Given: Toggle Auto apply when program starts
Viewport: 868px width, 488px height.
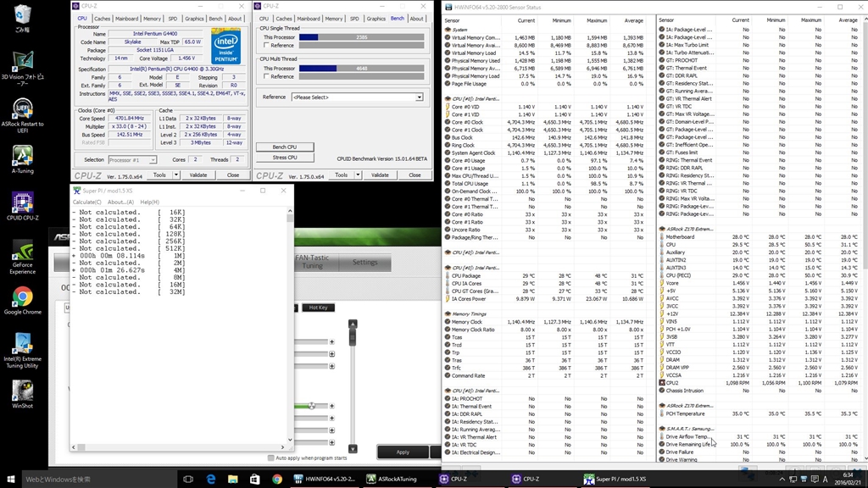Looking at the screenshot, I should click(270, 457).
